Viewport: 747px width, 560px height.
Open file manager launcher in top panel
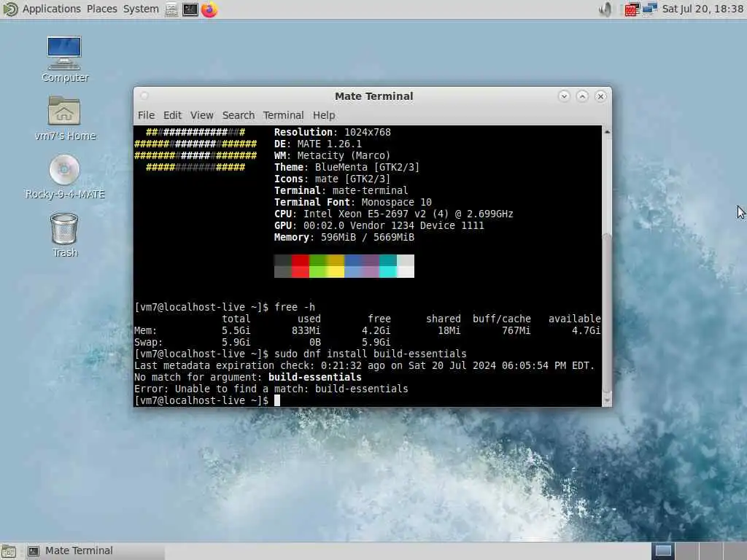171,9
